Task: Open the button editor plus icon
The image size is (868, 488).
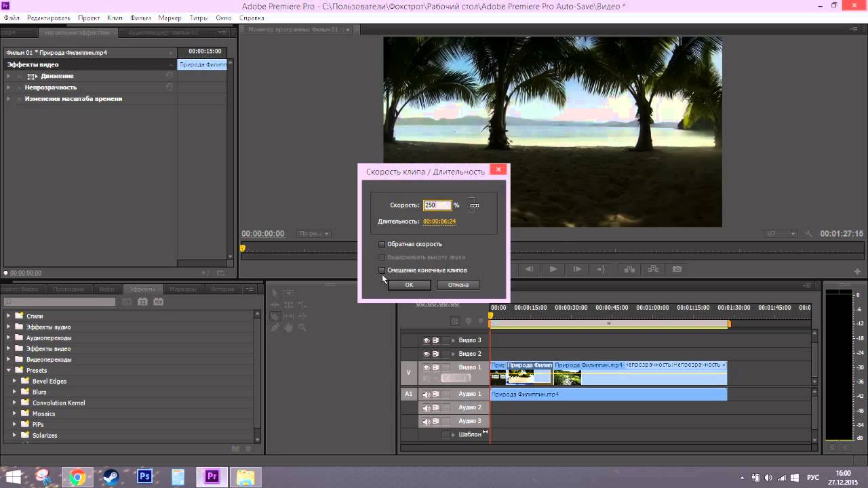Action: [x=857, y=271]
